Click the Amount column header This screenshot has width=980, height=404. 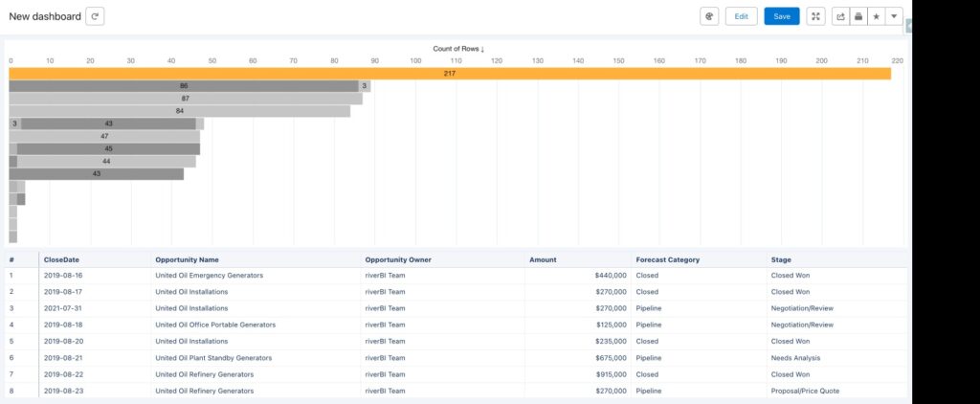click(543, 259)
